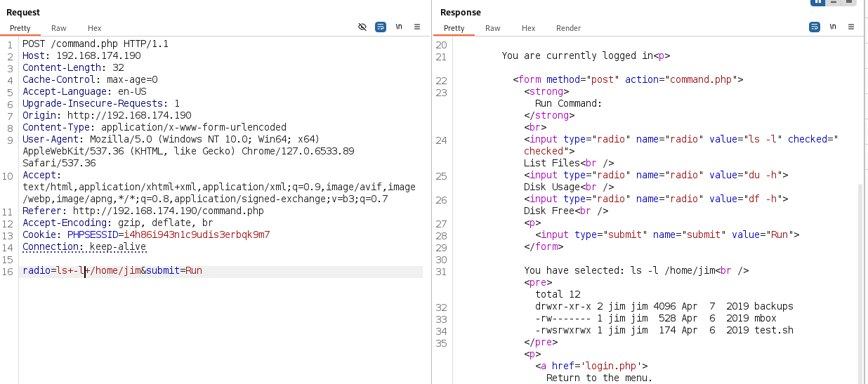Click the 'List Files' text in response
The width and height of the screenshot is (868, 384).
point(552,163)
